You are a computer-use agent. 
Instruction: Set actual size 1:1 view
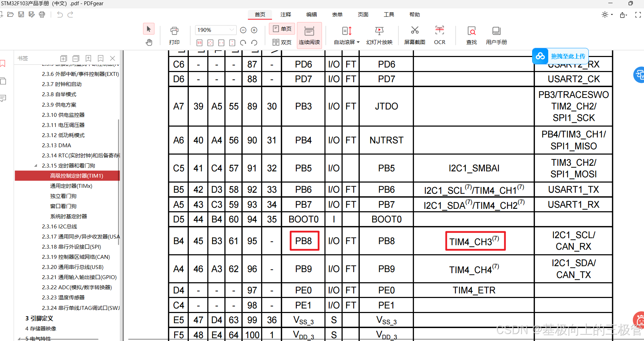click(x=199, y=43)
